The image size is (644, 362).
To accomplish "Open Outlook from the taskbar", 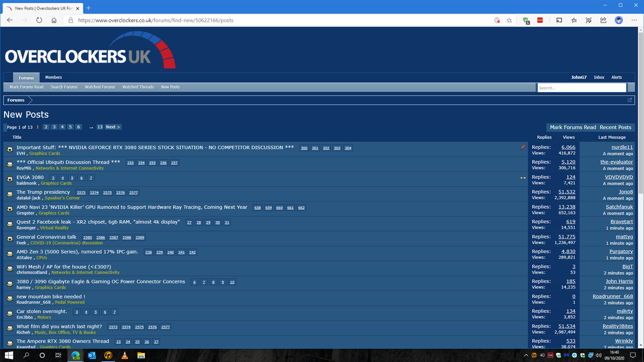I will click(92, 355).
